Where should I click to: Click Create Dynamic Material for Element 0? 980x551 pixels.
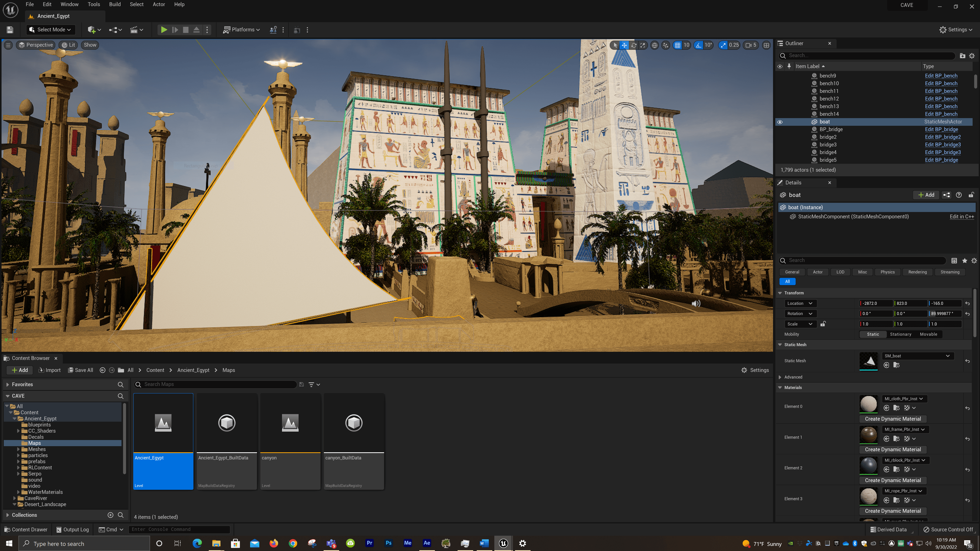(892, 419)
